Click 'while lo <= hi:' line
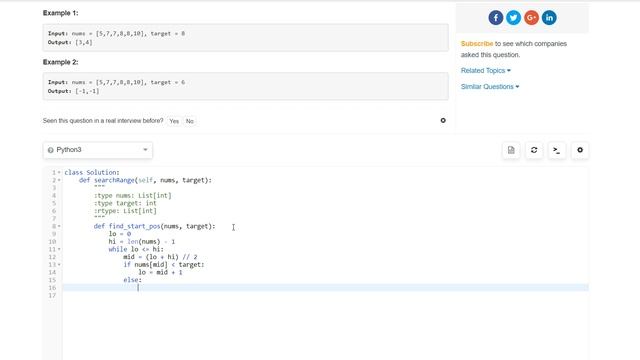The height and width of the screenshot is (360, 640). 136,249
